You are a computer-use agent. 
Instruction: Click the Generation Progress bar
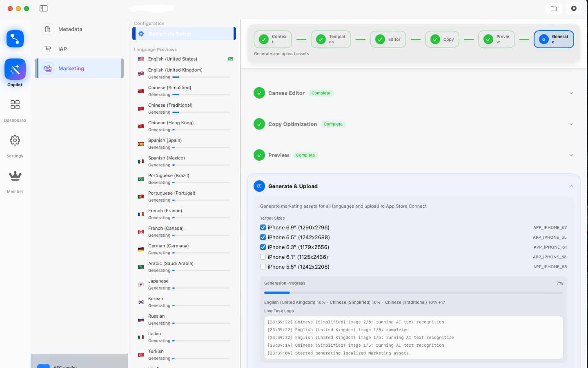[x=413, y=293]
